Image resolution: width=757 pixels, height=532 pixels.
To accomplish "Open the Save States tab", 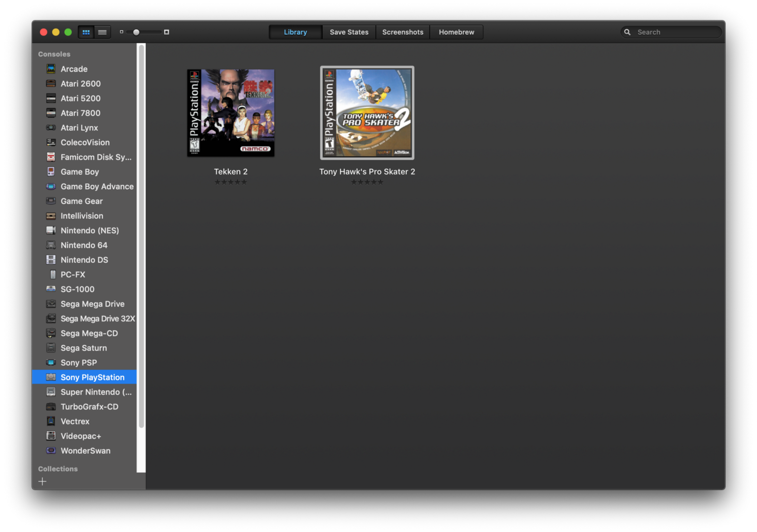I will [349, 32].
